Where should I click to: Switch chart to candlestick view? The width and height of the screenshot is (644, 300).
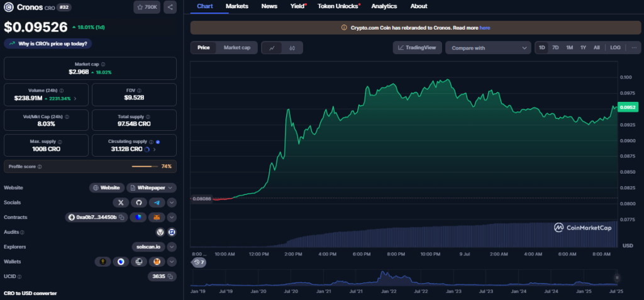[292, 48]
